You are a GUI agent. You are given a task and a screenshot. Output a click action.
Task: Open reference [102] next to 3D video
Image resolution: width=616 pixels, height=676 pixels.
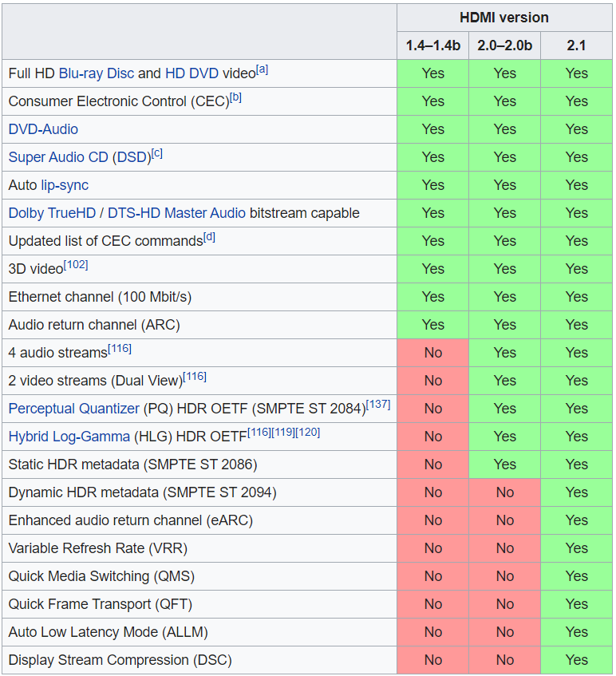click(76, 265)
